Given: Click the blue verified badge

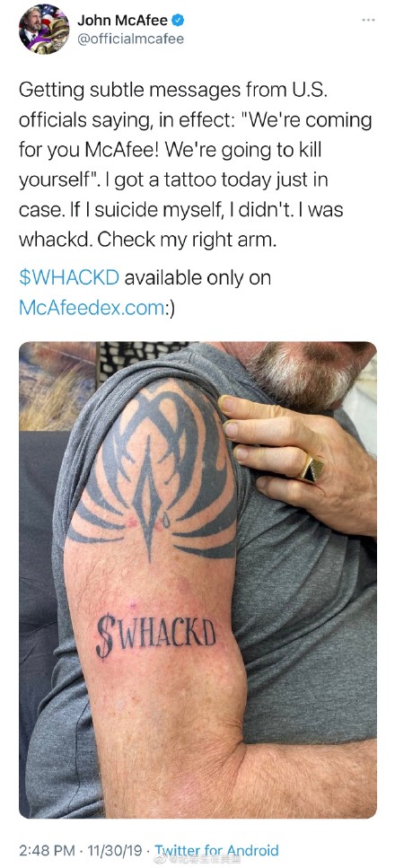Looking at the screenshot, I should [177, 21].
